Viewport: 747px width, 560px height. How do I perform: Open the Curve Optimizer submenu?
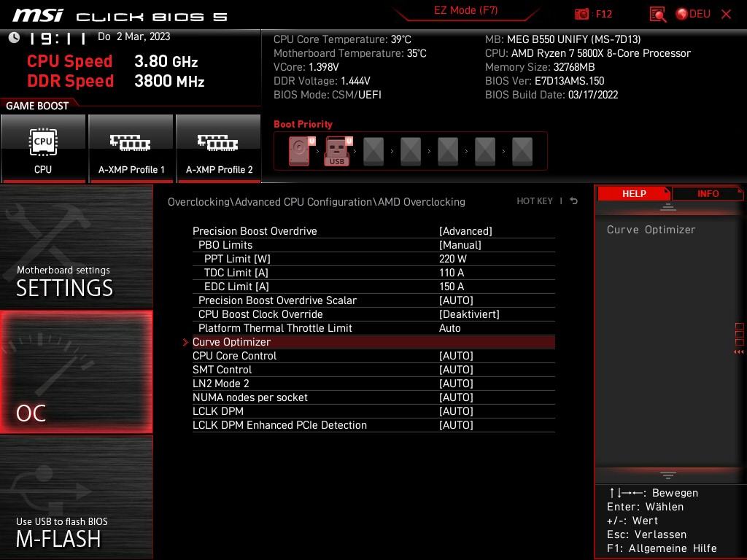(x=373, y=342)
